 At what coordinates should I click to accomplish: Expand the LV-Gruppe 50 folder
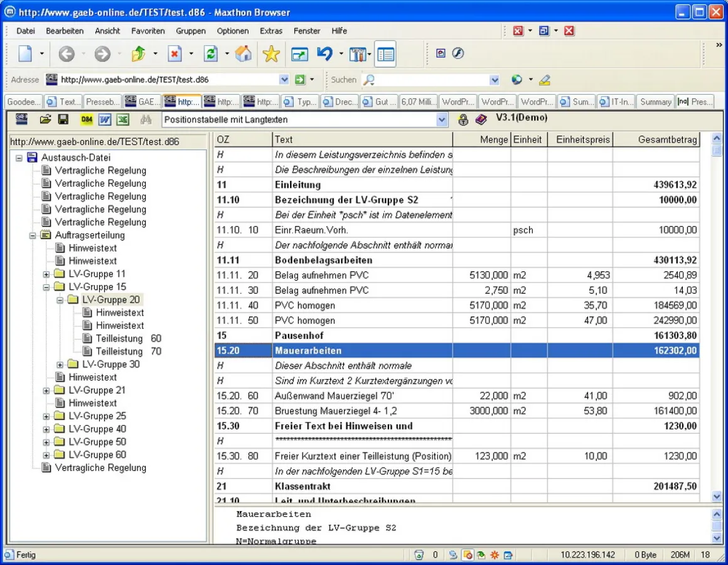coord(46,442)
